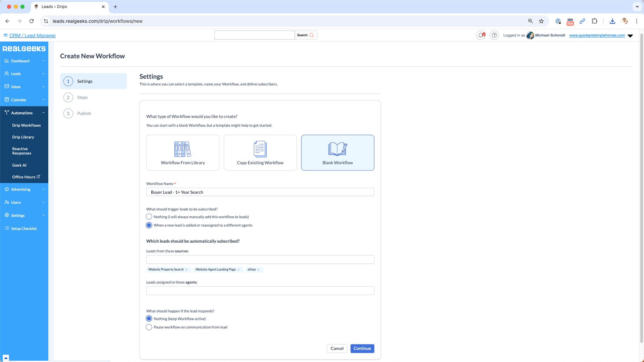Select the Inbox envelope icon
Viewport: 644px width, 362px height.
tap(7, 86)
